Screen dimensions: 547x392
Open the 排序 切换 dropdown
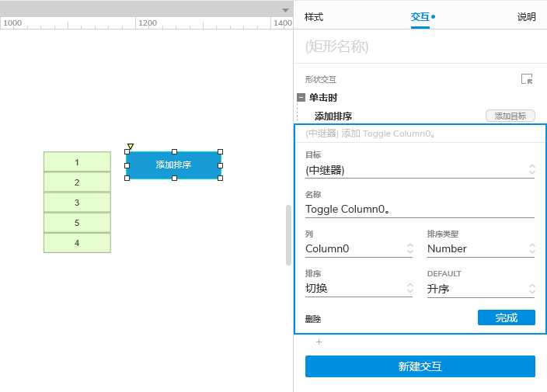click(x=358, y=289)
